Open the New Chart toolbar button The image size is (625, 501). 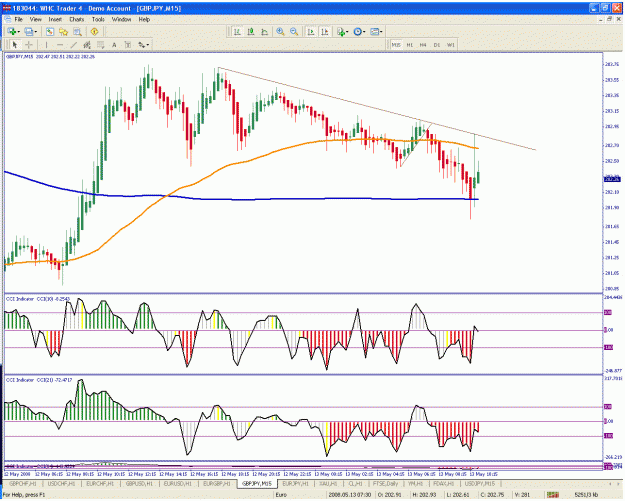tap(13, 31)
